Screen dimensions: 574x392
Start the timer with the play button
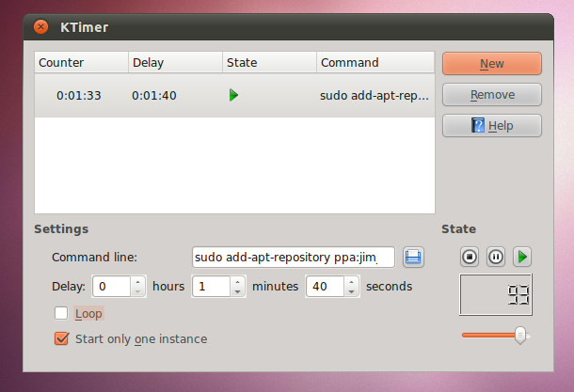point(522,257)
